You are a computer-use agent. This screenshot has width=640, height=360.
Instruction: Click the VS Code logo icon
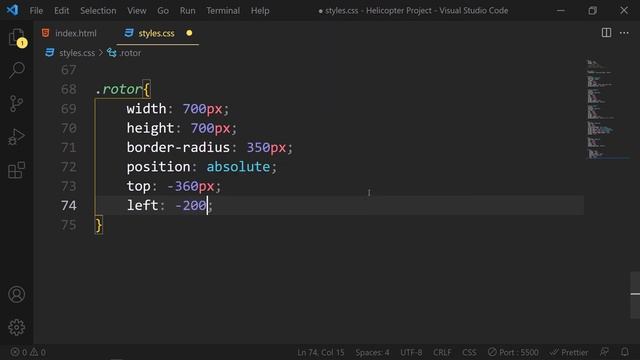(12, 10)
